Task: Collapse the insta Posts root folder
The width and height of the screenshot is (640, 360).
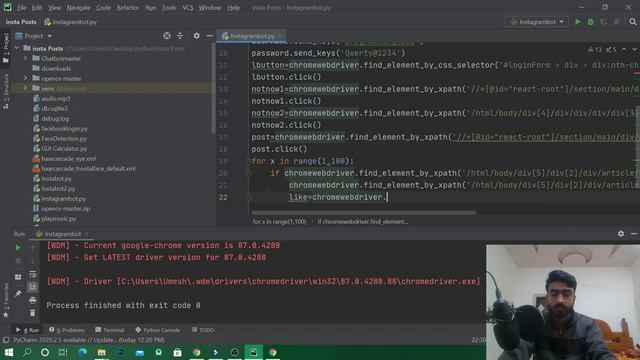Action: click(x=17, y=48)
